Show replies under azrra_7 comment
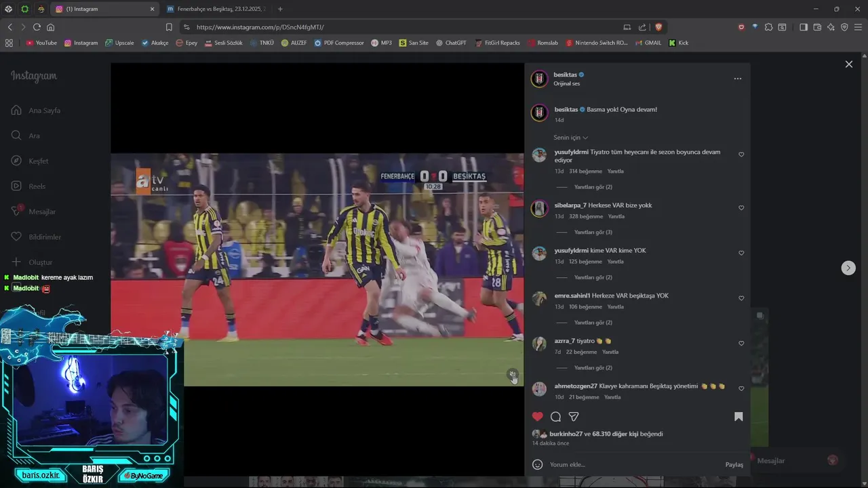 coord(593,368)
